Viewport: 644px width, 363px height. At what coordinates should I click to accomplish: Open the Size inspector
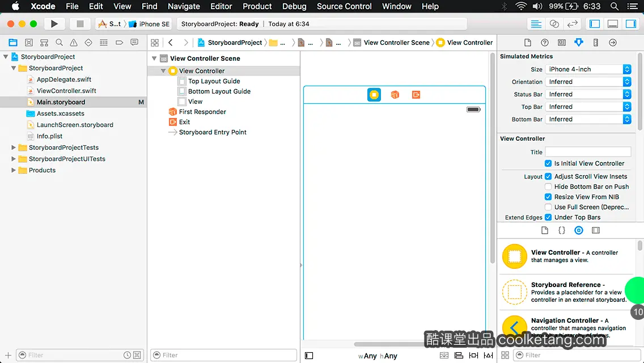click(x=596, y=43)
